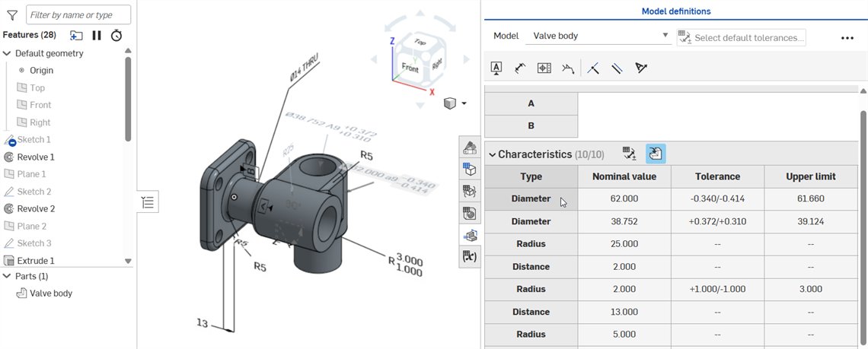Click the stopwatch regeneration times icon
The width and height of the screenshot is (868, 349).
point(116,35)
